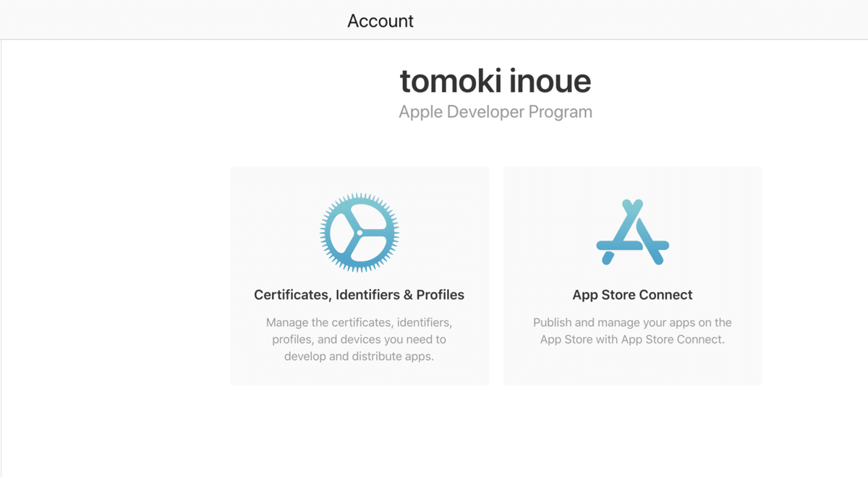Click the Account header label
Viewport: 868px width, 477px height.
tap(380, 21)
